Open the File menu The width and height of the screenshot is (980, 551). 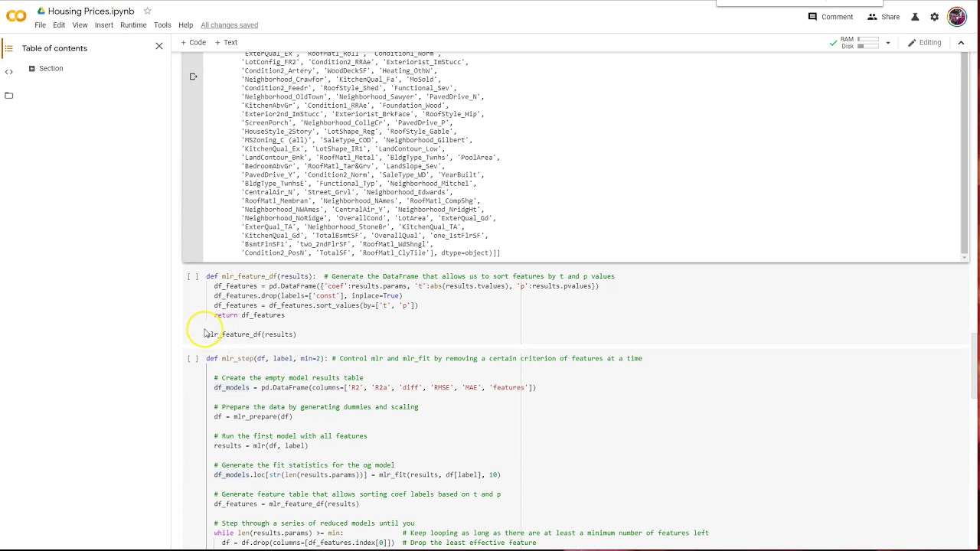[x=40, y=25]
